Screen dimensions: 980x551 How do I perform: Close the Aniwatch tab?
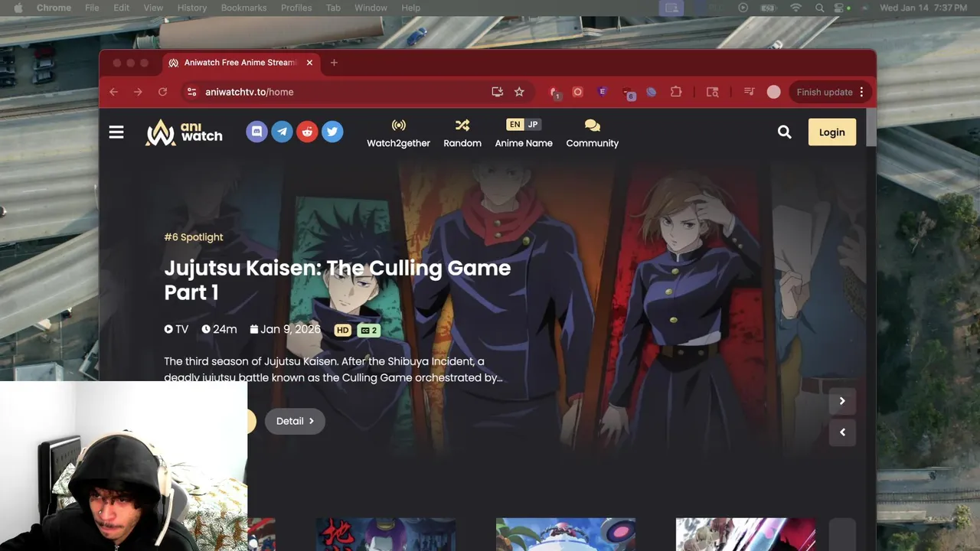[x=309, y=63]
